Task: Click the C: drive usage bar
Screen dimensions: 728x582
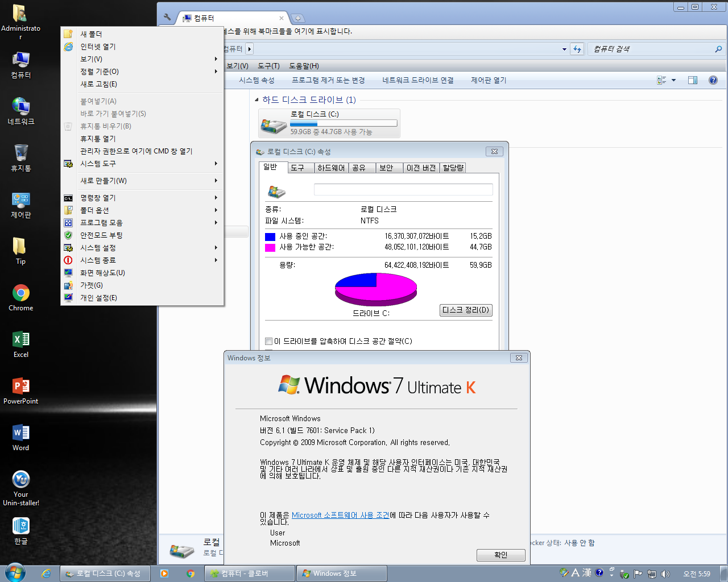Action: tap(344, 123)
